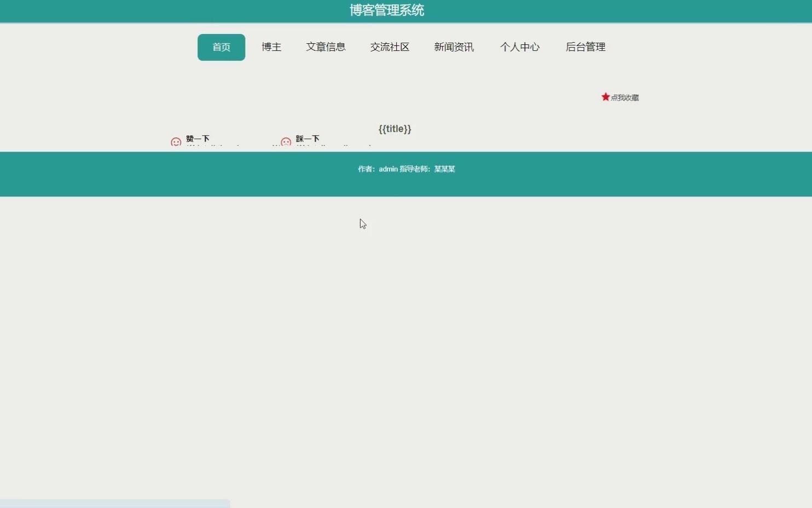Click the 博客管理系统 header title
Image resolution: width=812 pixels, height=508 pixels.
387,10
